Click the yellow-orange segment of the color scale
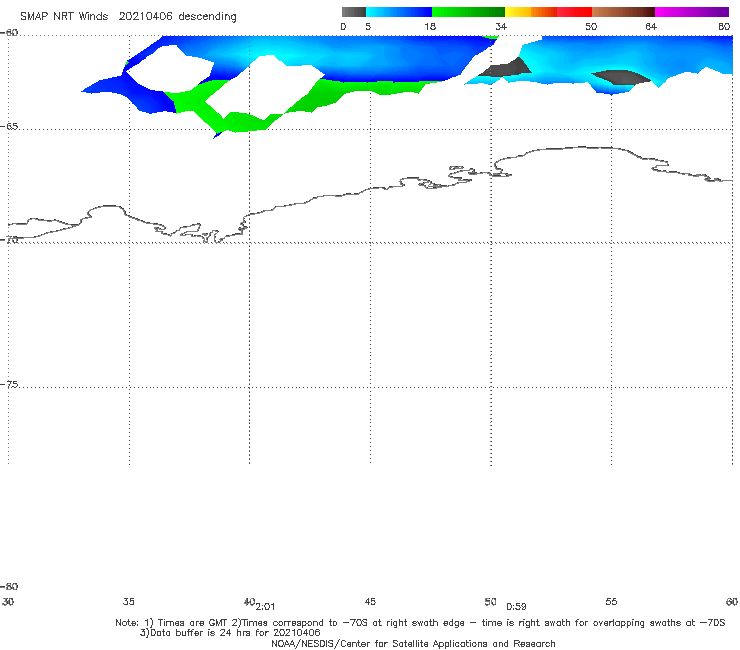The height and width of the screenshot is (650, 740). 530,12
